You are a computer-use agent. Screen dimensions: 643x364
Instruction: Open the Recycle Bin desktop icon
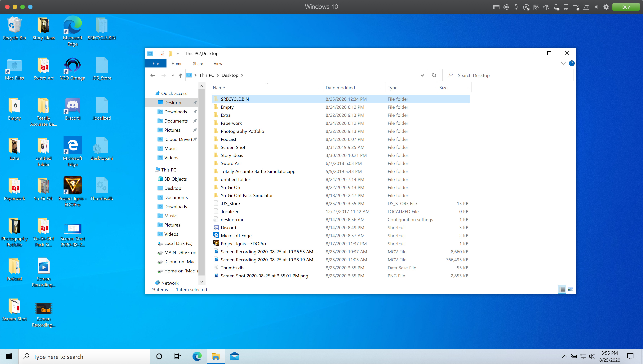[x=14, y=28]
